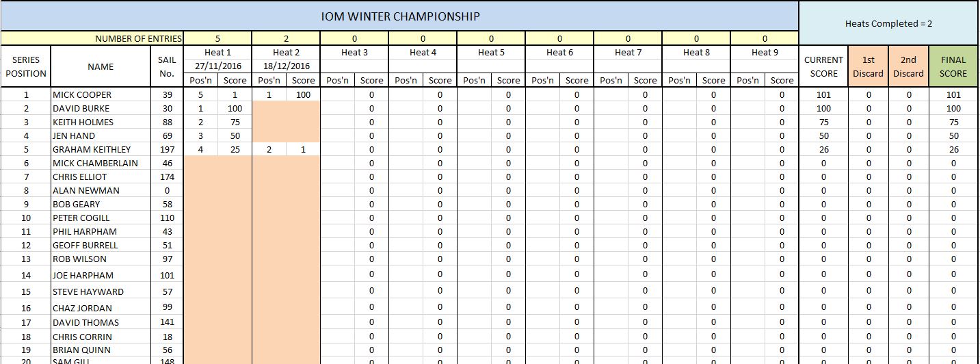Click the JEN HAND name cell
The image size is (980, 364).
101,135
